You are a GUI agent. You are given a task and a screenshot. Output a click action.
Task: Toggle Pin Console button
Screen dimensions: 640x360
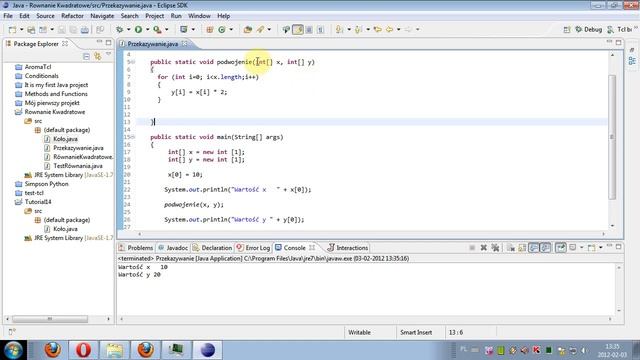pyautogui.click(x=561, y=247)
